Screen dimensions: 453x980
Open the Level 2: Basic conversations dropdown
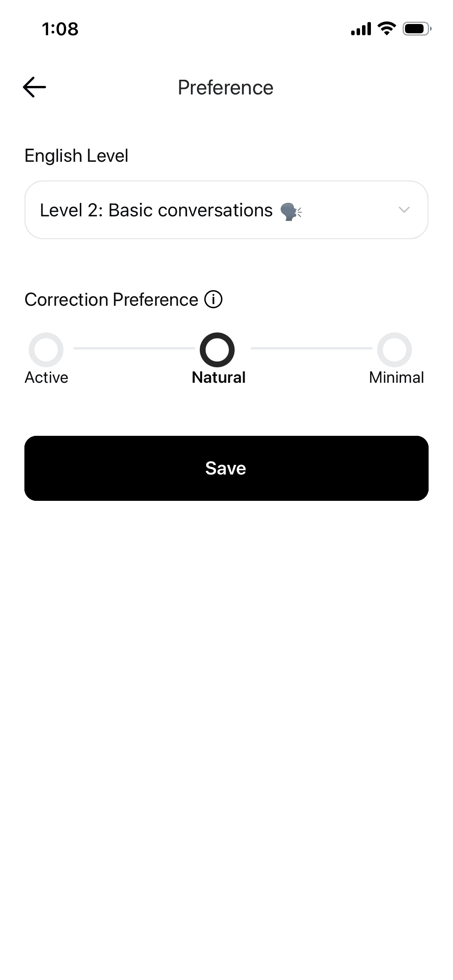[x=194, y=210]
